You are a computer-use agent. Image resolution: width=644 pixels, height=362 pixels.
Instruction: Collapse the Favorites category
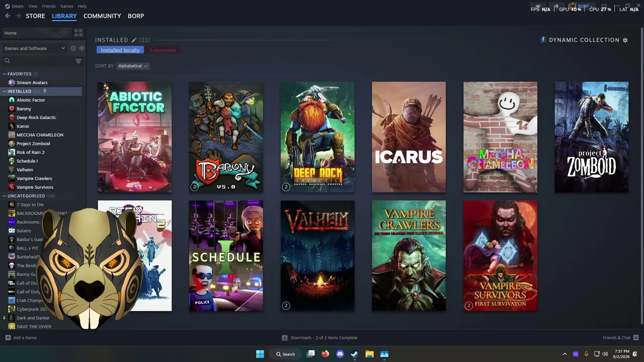(x=5, y=74)
